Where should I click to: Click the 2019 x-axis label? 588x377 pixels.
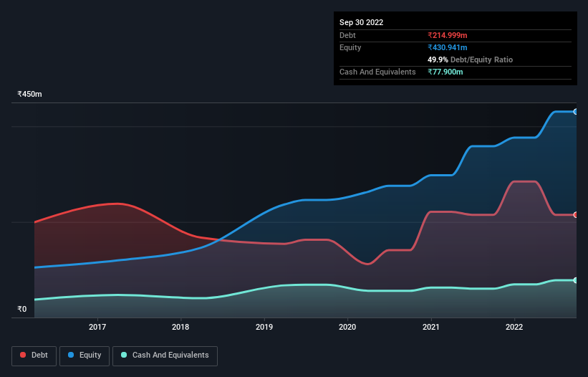[x=264, y=327]
